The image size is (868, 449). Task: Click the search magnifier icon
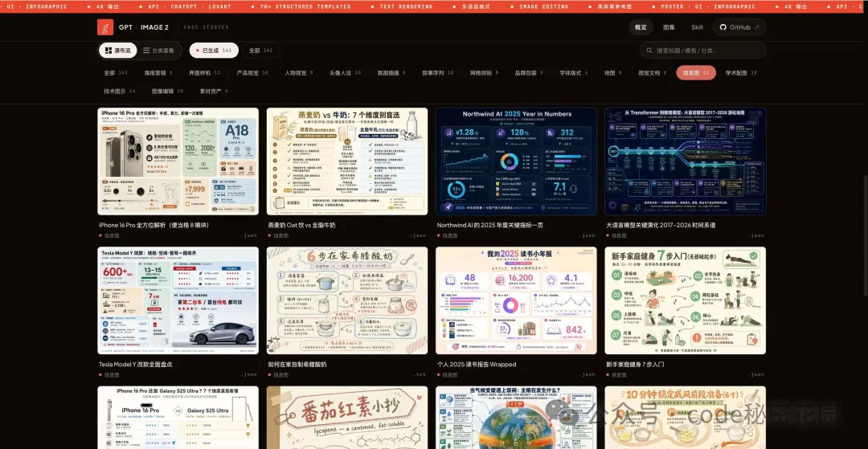[x=649, y=51]
